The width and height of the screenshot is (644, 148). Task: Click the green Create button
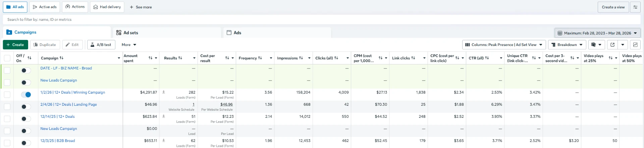[15, 45]
